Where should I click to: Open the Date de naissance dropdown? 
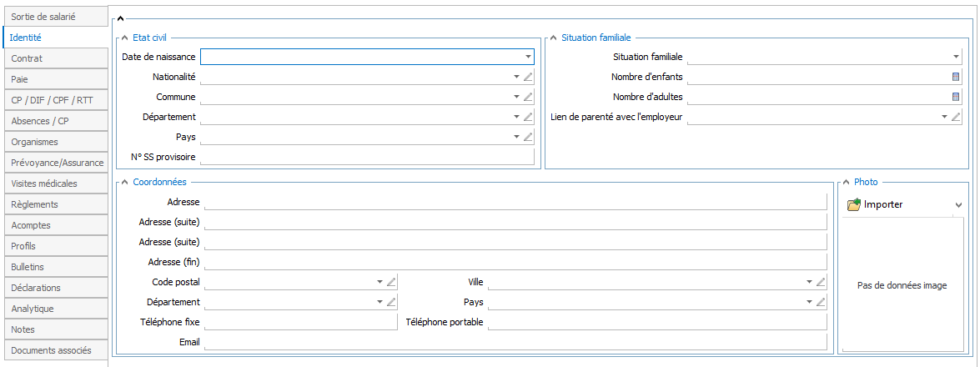pos(528,57)
